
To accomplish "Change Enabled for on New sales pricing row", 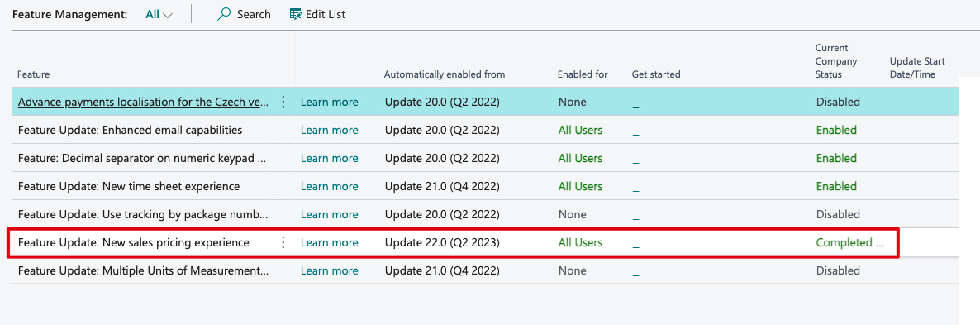I will (x=581, y=242).
